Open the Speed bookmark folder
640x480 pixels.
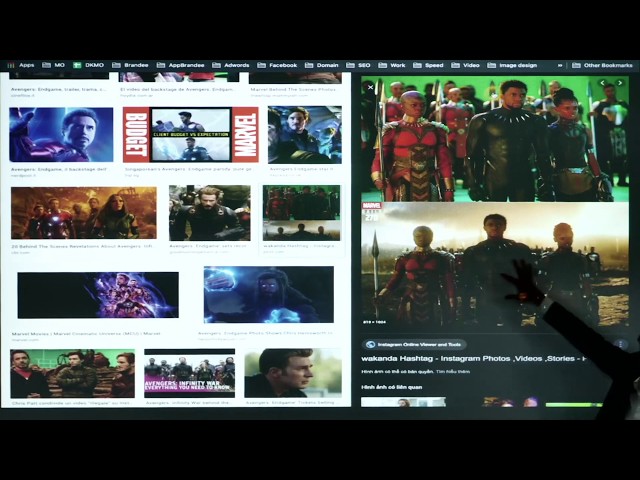point(429,65)
